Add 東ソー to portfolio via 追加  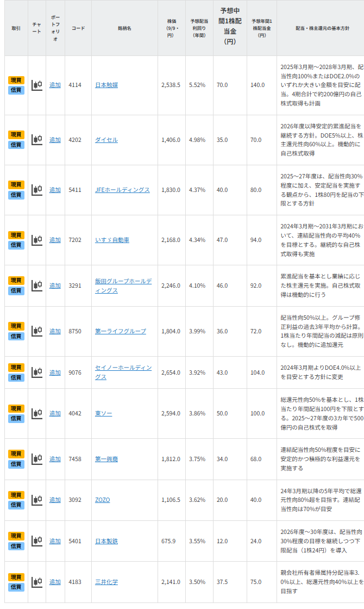[x=55, y=413]
